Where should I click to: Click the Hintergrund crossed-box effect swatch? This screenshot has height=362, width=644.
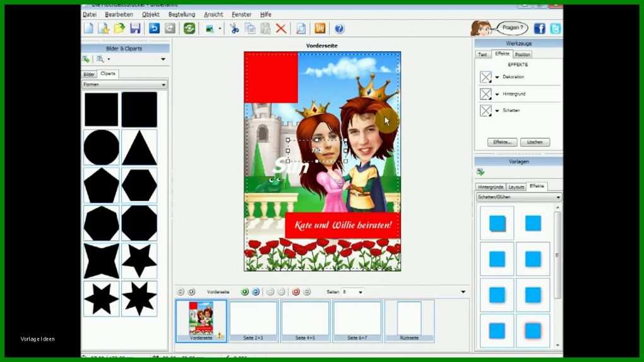click(x=486, y=94)
